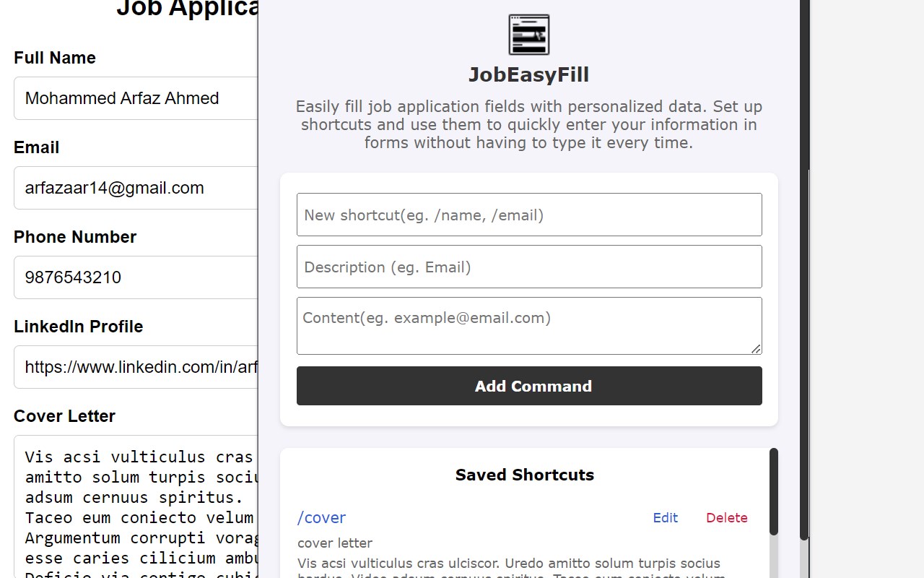Click the Saved Shortcuts heading
This screenshot has width=924, height=578.
(x=525, y=475)
